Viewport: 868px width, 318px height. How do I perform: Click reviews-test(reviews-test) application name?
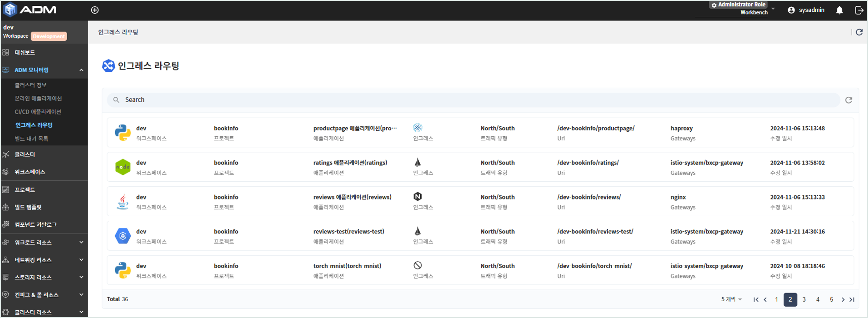[349, 232]
